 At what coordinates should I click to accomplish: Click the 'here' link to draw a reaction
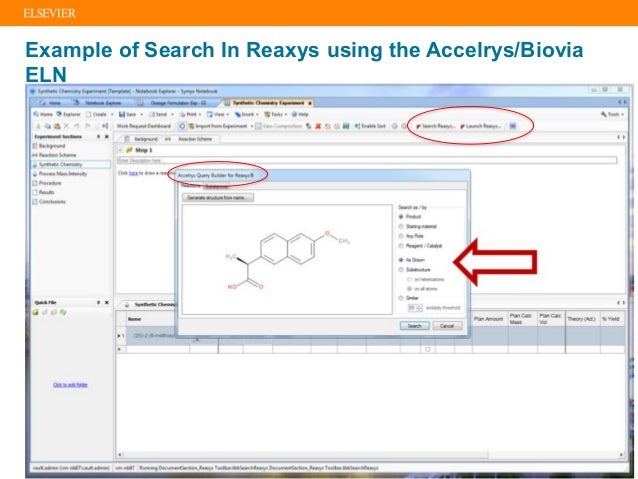133,173
